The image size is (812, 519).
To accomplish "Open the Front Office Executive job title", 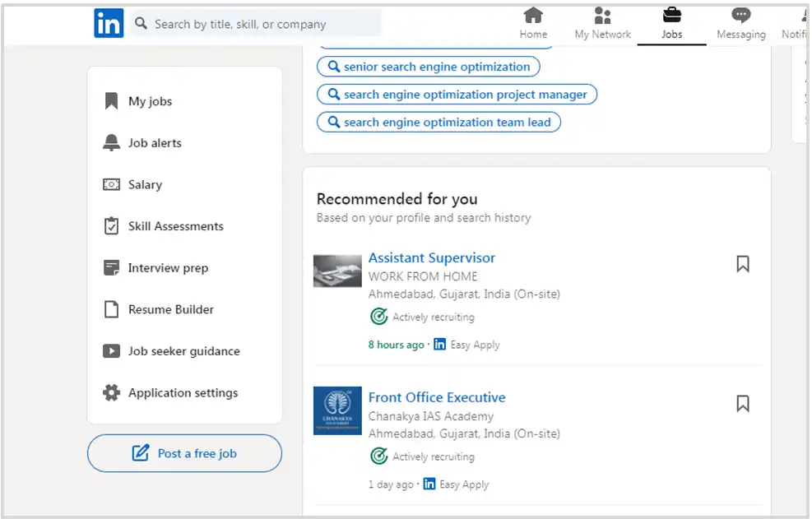I will (x=437, y=397).
